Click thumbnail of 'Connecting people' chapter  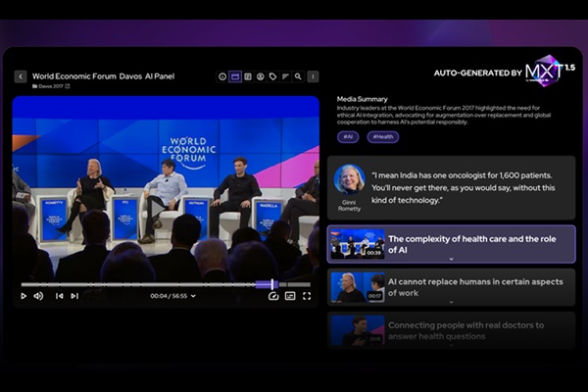click(x=358, y=330)
